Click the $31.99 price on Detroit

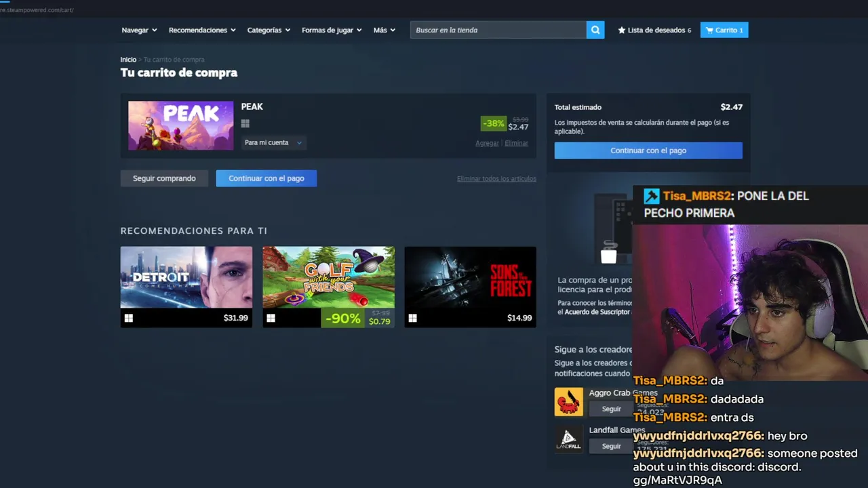coord(236,318)
